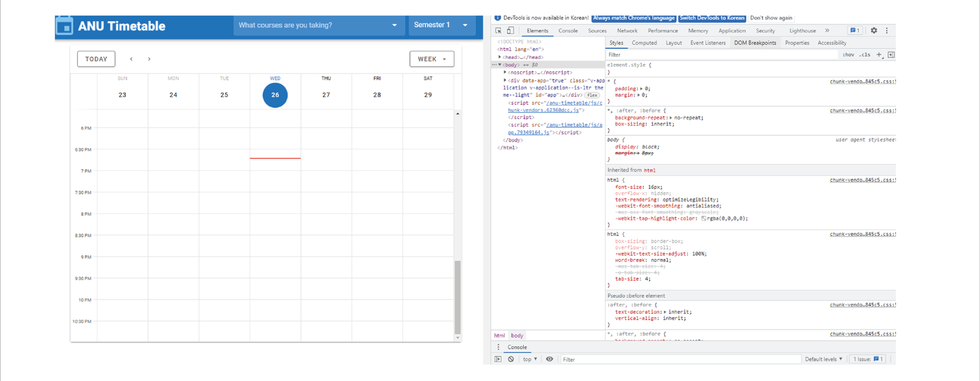
Task: Expand the head element node
Action: pos(500,57)
